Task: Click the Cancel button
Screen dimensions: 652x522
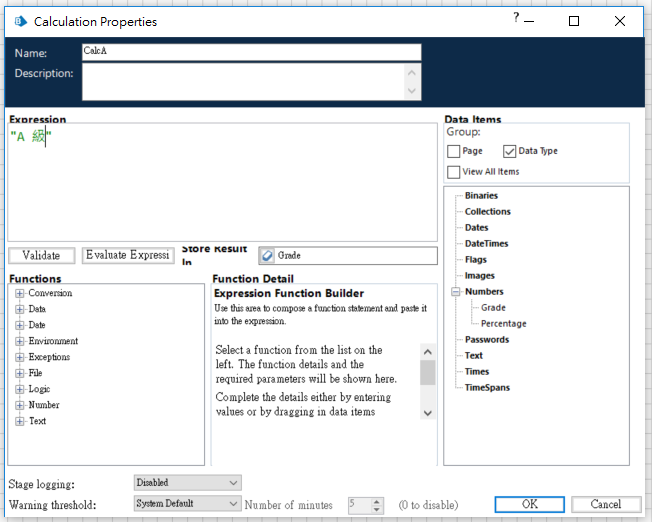Action: (x=606, y=504)
